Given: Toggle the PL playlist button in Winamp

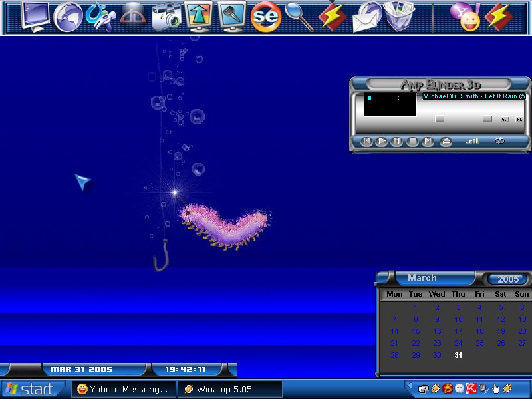Looking at the screenshot, I should (519, 120).
